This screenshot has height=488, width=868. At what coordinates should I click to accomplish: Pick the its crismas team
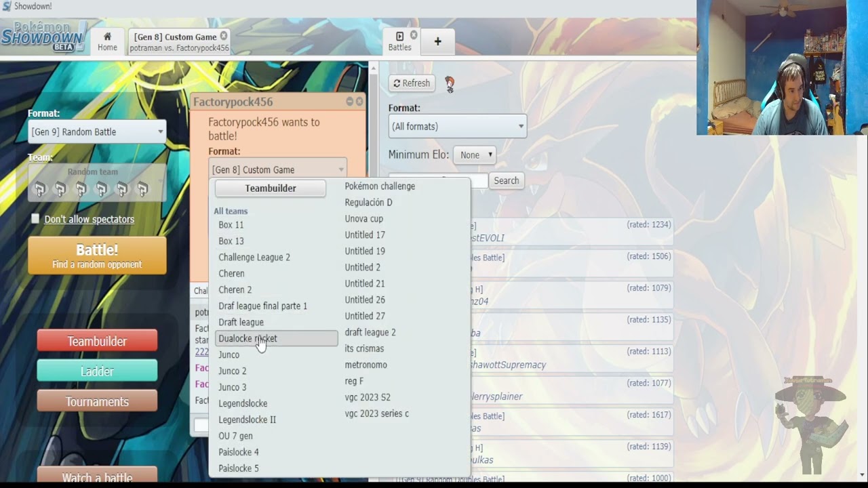pyautogui.click(x=403, y=349)
